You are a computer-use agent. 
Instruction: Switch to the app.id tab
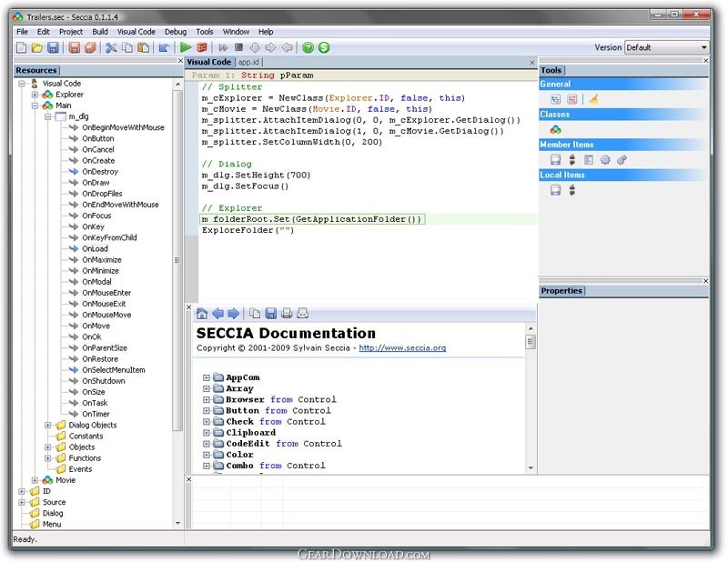point(248,62)
